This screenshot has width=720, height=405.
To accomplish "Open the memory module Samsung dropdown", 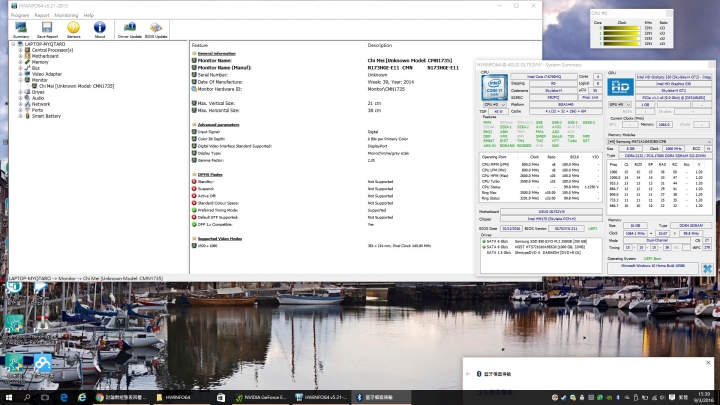I will click(659, 141).
